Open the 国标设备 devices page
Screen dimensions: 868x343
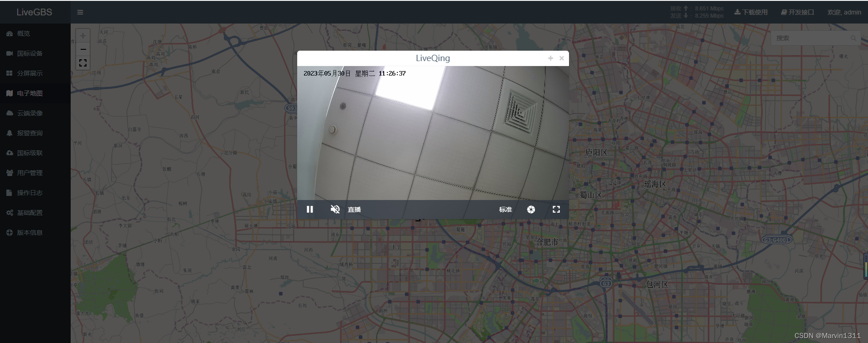(35, 53)
